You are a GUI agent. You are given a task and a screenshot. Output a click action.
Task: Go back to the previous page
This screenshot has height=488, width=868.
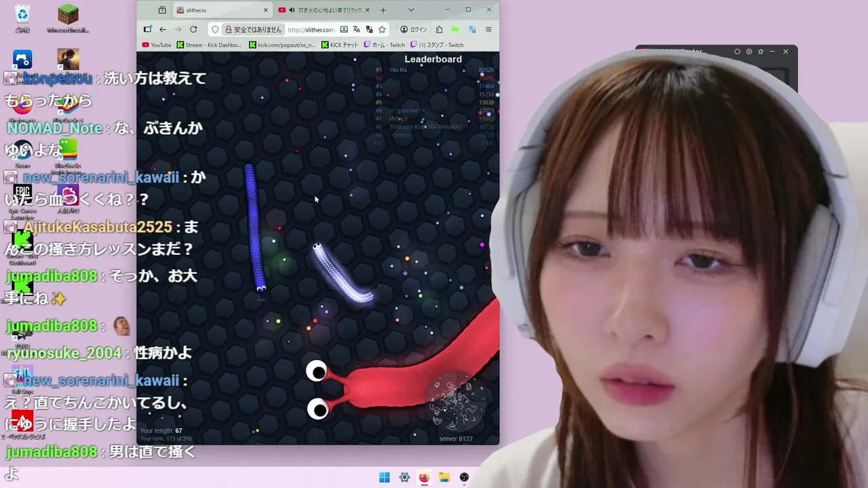pos(163,29)
